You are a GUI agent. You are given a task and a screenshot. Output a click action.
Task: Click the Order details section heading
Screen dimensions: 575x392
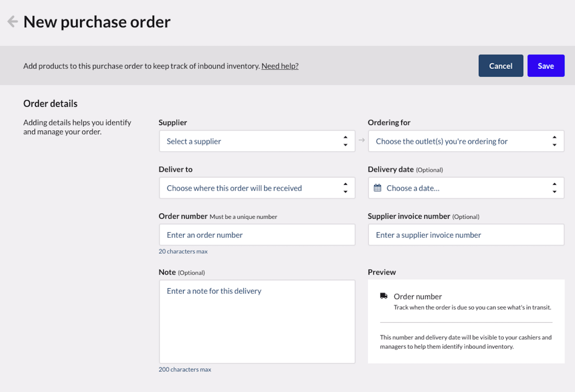point(50,103)
